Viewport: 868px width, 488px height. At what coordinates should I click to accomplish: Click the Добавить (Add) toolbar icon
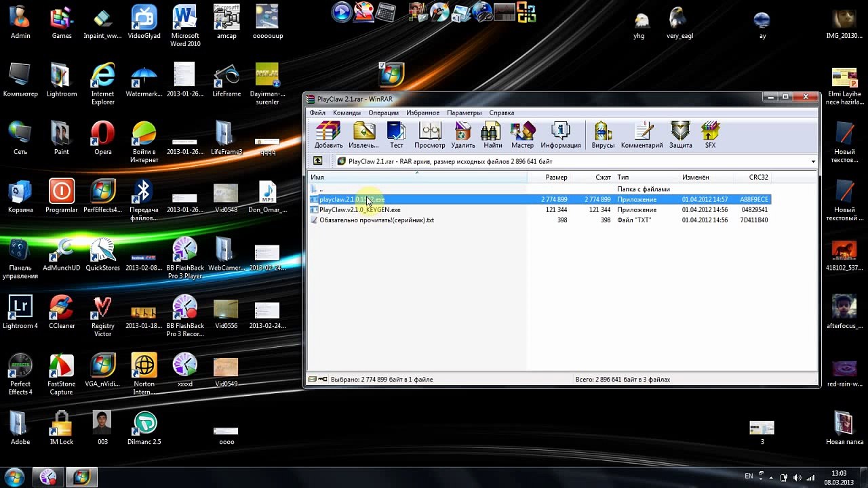[x=328, y=135]
